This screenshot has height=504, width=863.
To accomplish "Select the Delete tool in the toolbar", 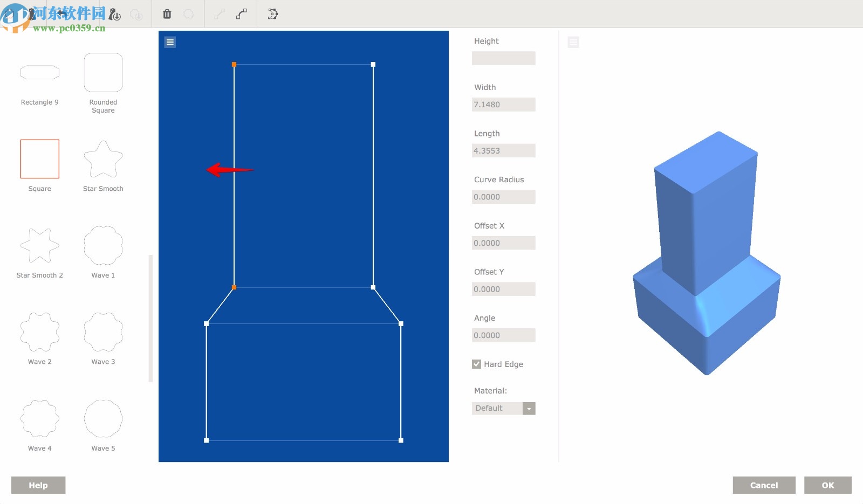I will [167, 14].
